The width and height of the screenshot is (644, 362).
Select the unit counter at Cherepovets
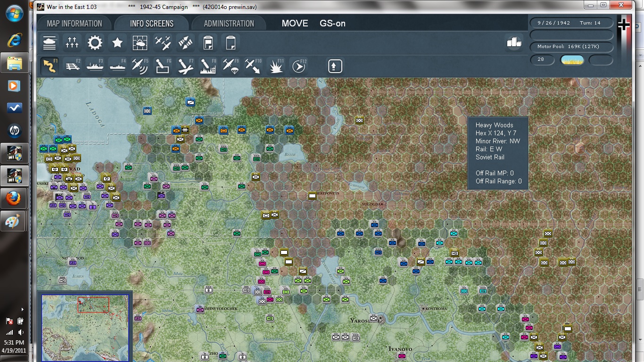pos(312,196)
